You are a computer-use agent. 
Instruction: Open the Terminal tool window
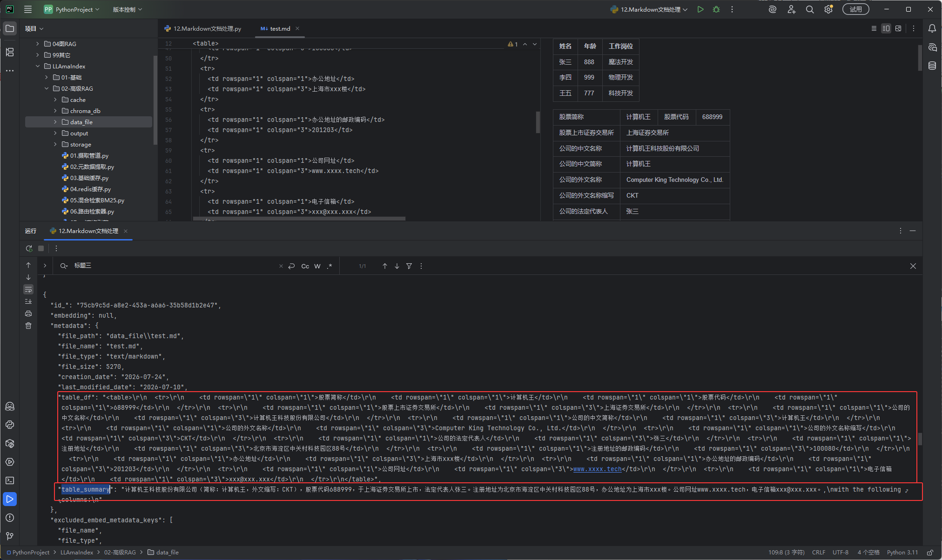coord(10,480)
